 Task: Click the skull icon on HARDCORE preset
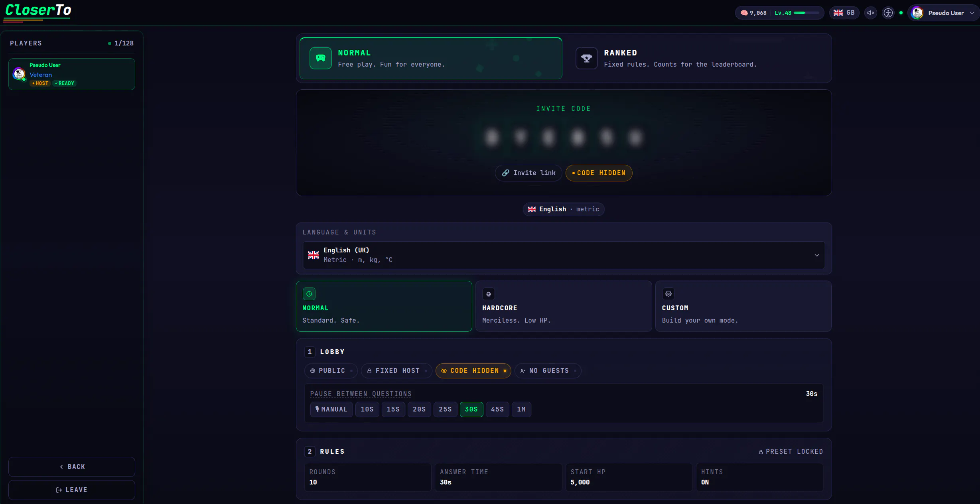click(489, 294)
